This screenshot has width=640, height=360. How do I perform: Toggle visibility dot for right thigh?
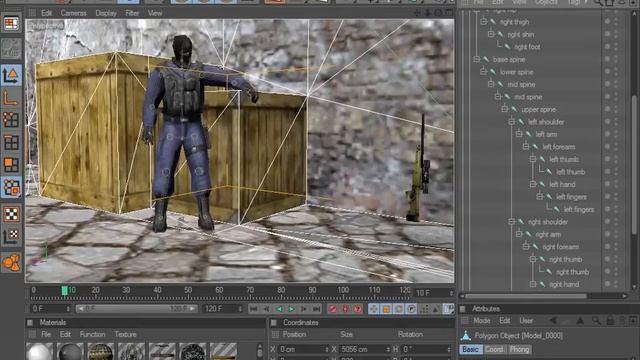pyautogui.click(x=607, y=22)
